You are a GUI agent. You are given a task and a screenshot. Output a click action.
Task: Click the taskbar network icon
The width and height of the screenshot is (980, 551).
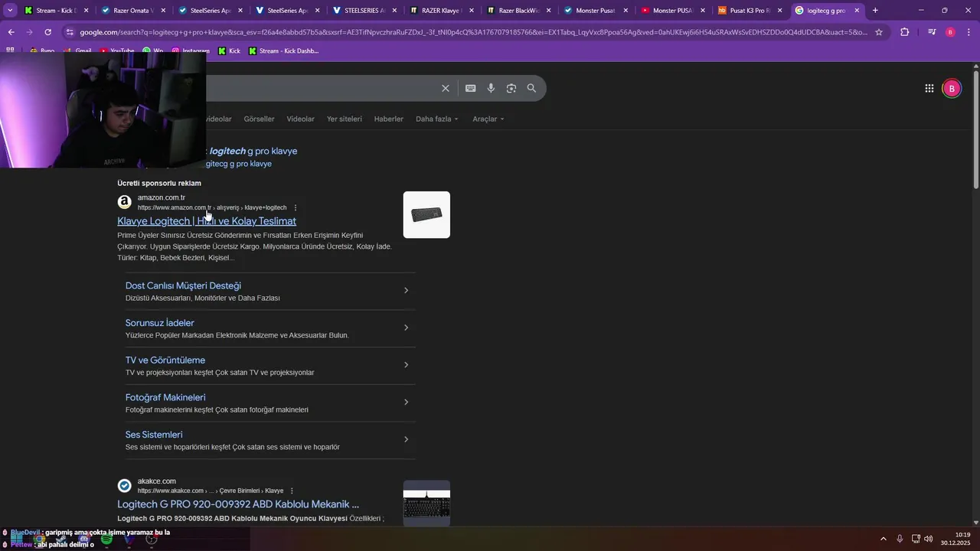click(916, 539)
